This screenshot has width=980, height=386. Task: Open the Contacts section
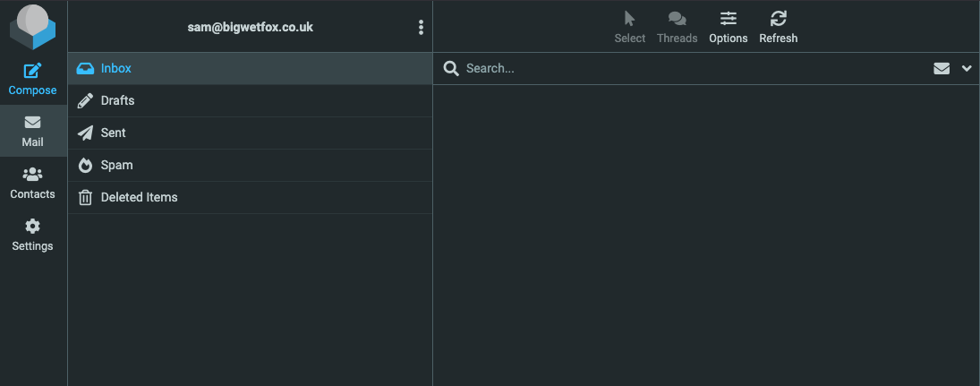(32, 183)
